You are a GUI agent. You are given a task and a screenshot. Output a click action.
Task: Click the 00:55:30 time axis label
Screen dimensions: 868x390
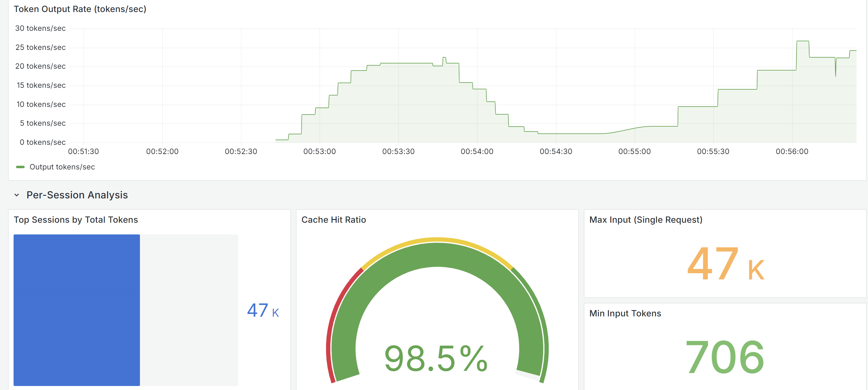(713, 152)
